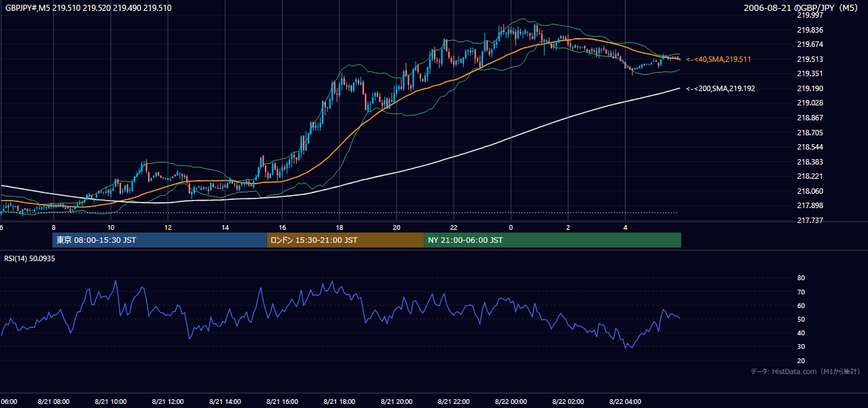Image resolution: width=868 pixels, height=408 pixels.
Task: Click hour tick 20 under price chart
Action: (x=397, y=228)
